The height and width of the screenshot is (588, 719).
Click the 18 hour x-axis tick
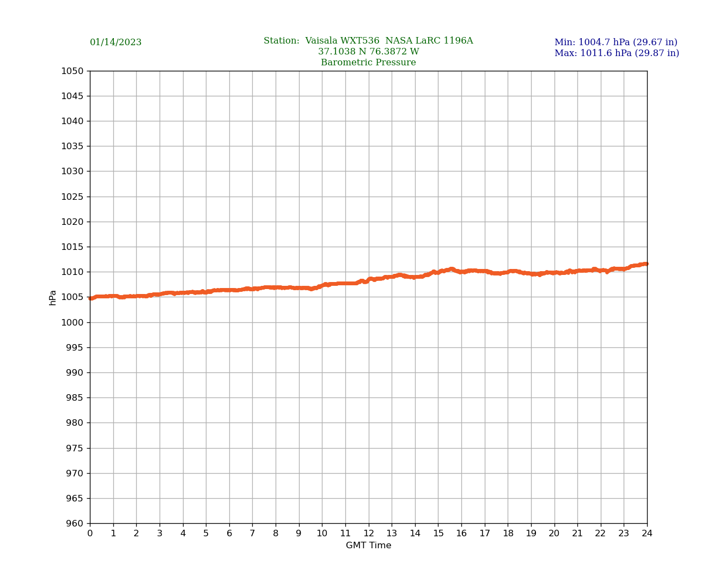point(508,534)
